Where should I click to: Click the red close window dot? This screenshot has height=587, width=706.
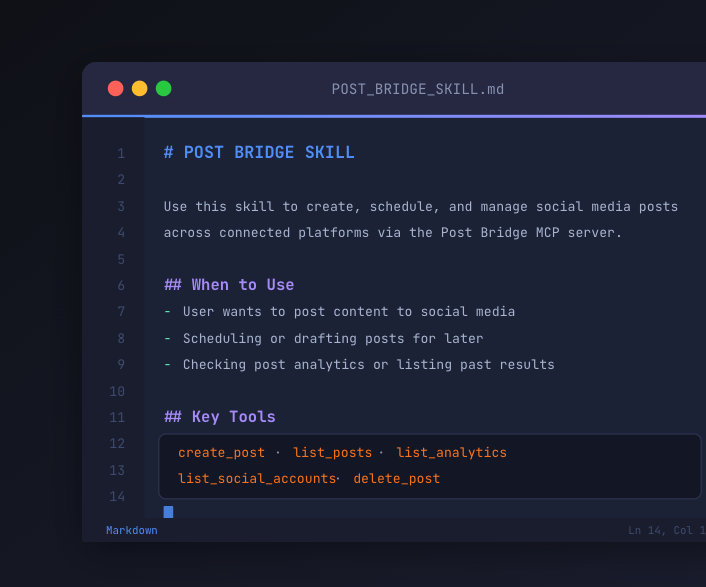(x=116, y=88)
